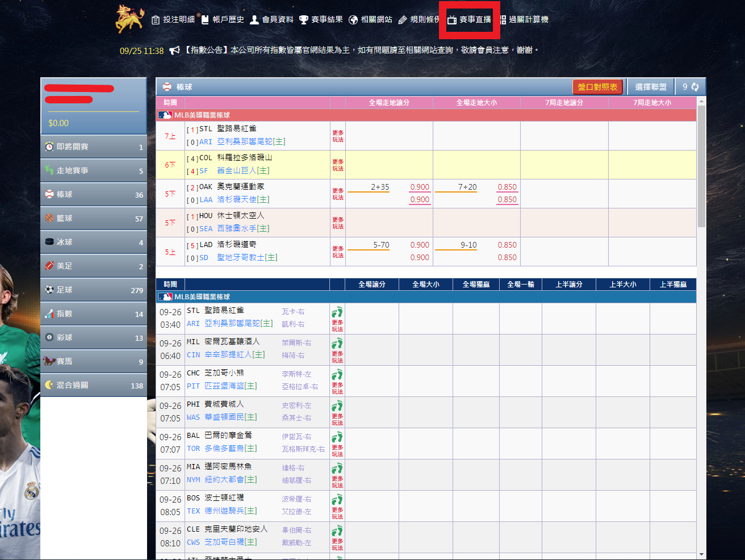The image size is (745, 560).
Task: Open 賽事直播 live broadcast menu
Action: [x=470, y=19]
